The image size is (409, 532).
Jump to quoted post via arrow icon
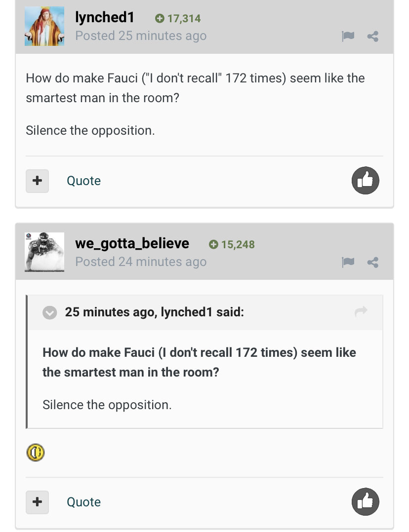[361, 311]
